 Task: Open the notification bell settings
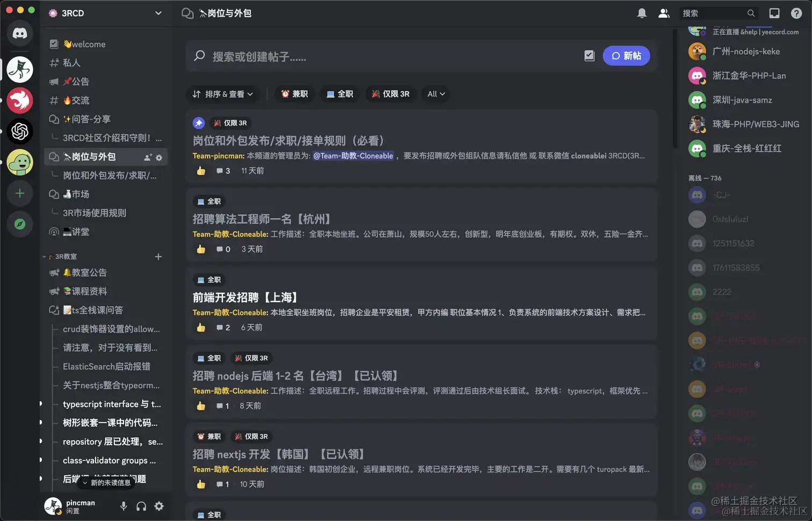tap(642, 13)
